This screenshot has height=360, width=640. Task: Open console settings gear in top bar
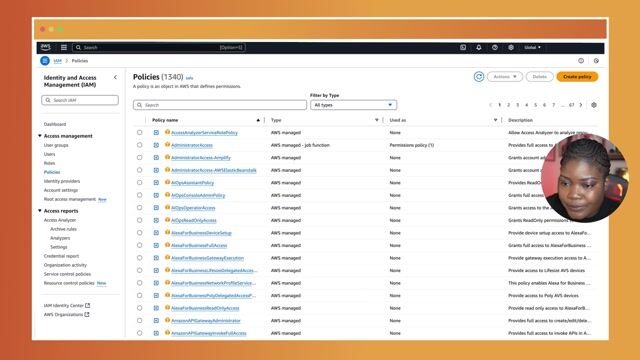click(x=511, y=47)
